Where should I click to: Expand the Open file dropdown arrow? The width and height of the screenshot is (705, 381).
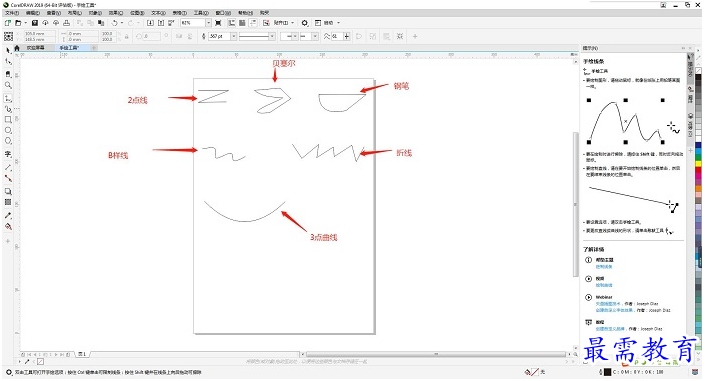click(x=26, y=22)
